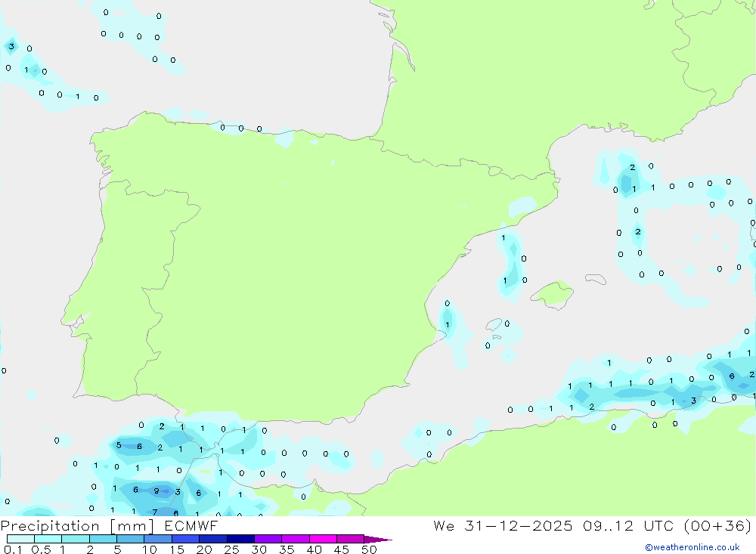The width and height of the screenshot is (756, 554).
Task: Click the legend label "15"
Action: click(x=177, y=549)
